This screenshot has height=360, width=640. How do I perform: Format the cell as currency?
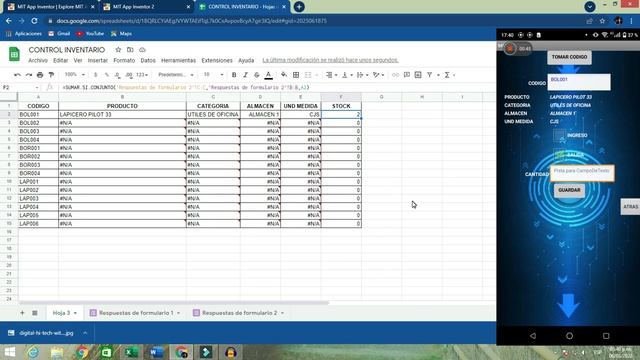(x=96, y=75)
